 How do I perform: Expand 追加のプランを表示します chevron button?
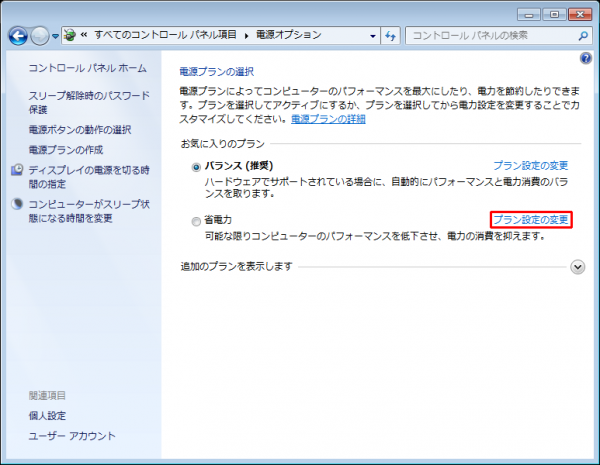pos(577,267)
